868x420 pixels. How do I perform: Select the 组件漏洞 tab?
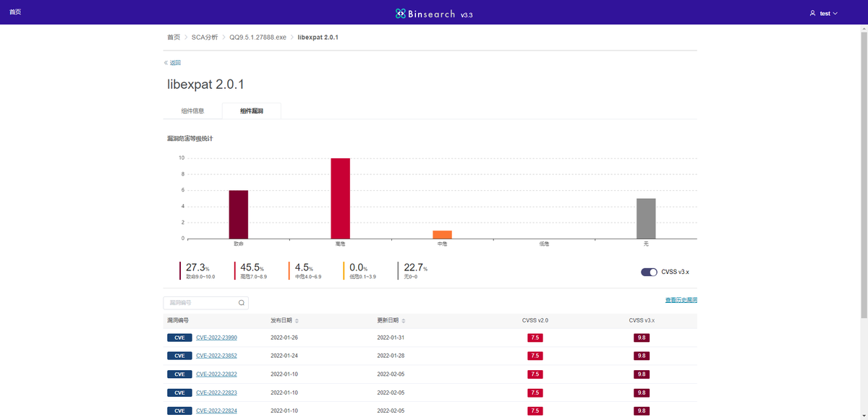[x=252, y=111]
